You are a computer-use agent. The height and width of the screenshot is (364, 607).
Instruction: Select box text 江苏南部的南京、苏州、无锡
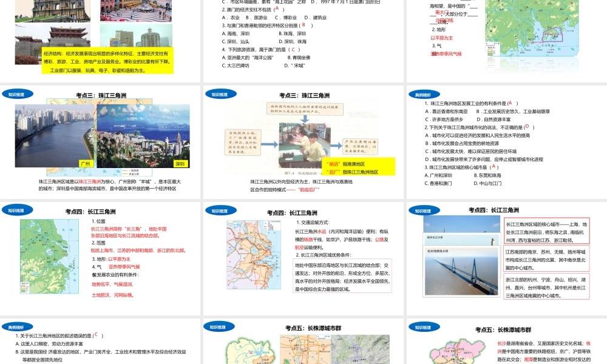pos(547,260)
